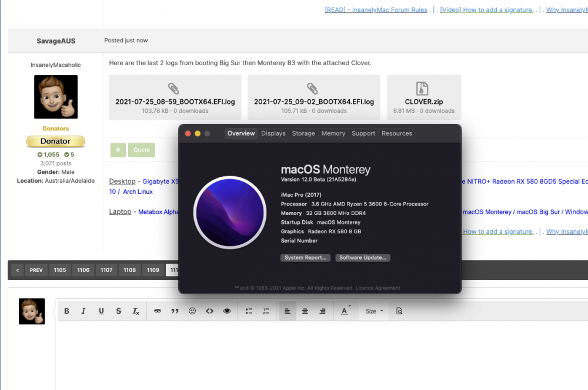The width and height of the screenshot is (588, 390).
Task: Switch to the Resources tab in About This Mac
Action: [x=397, y=133]
